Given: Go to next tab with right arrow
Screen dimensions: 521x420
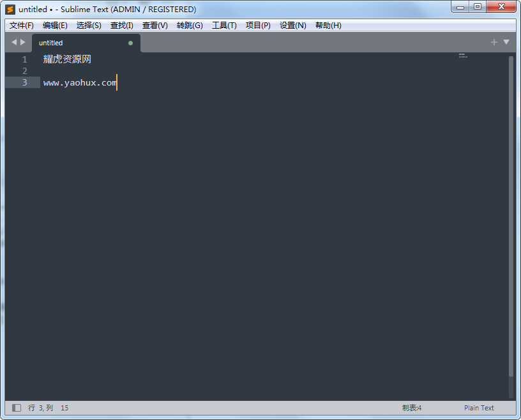Looking at the screenshot, I should pyautogui.click(x=23, y=42).
